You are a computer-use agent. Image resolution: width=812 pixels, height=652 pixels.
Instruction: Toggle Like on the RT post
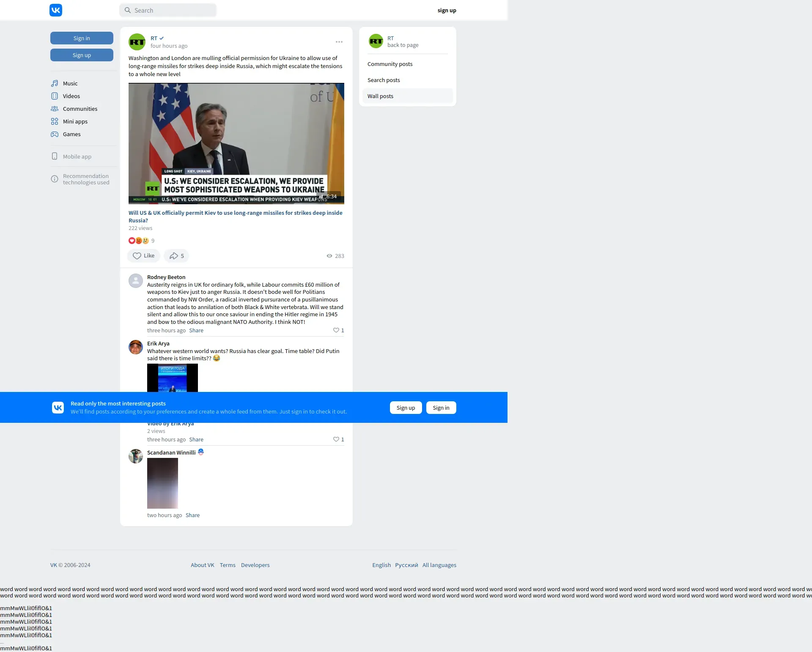pyautogui.click(x=143, y=256)
